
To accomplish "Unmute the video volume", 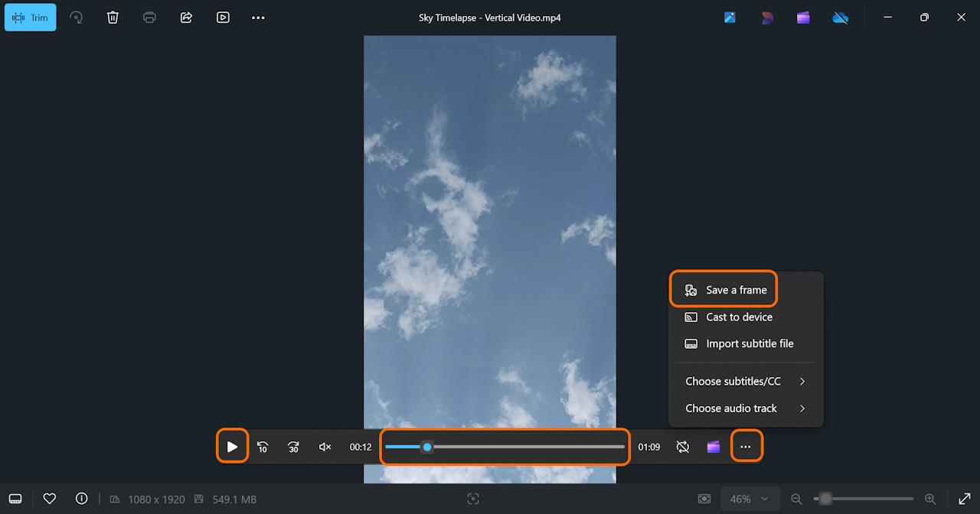I will tap(325, 447).
